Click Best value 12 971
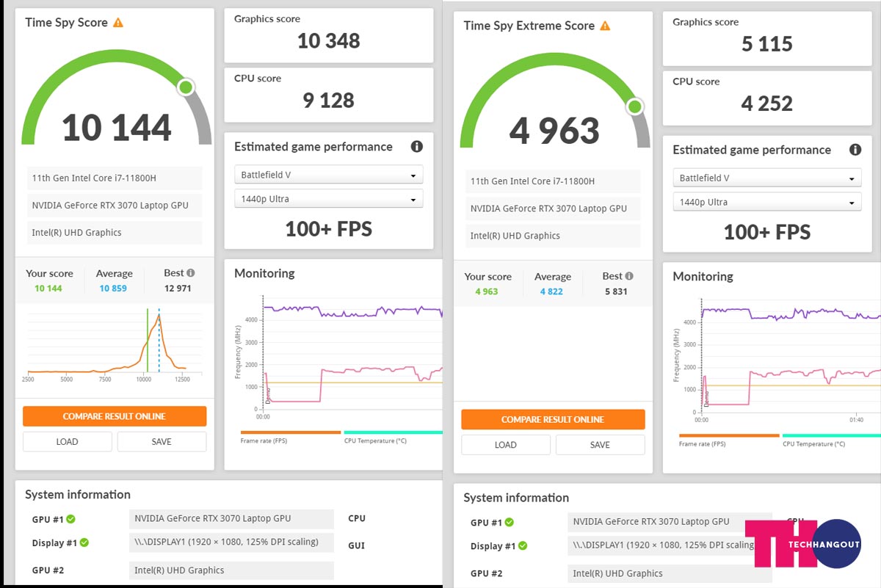This screenshot has height=588, width=881. coord(178,288)
